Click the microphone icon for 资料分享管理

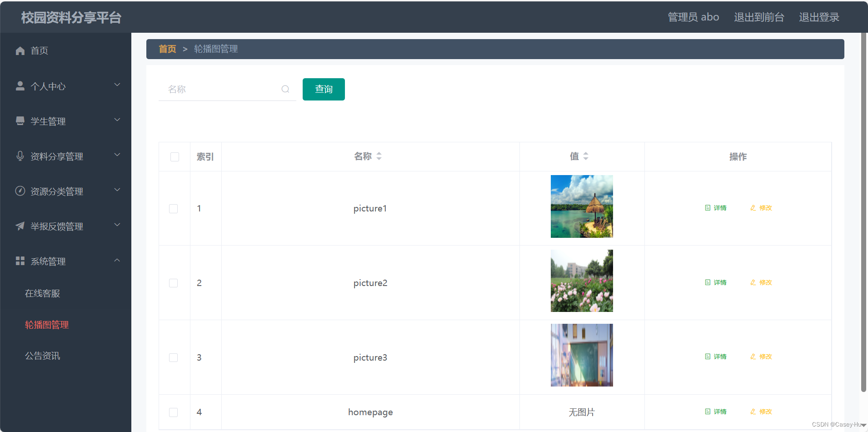pos(20,156)
